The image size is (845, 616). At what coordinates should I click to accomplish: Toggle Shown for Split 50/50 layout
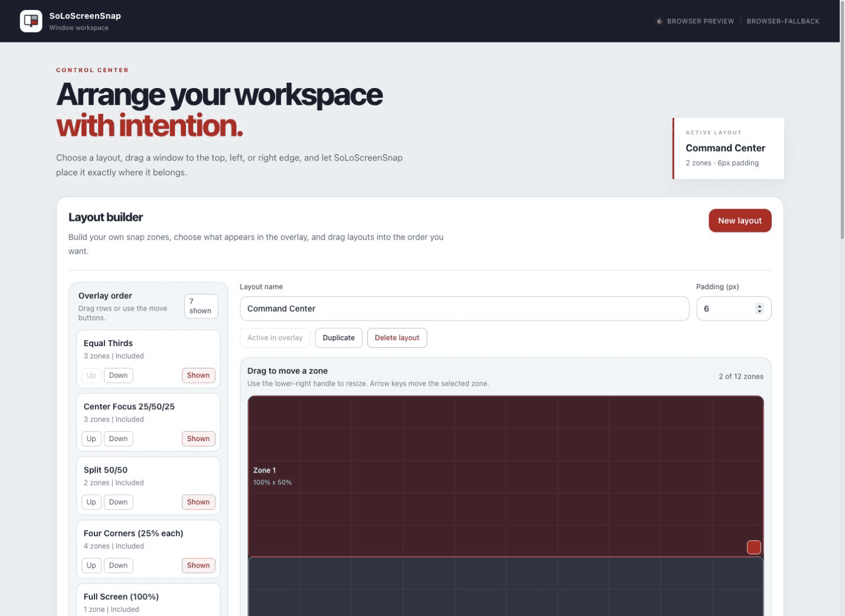click(x=198, y=502)
